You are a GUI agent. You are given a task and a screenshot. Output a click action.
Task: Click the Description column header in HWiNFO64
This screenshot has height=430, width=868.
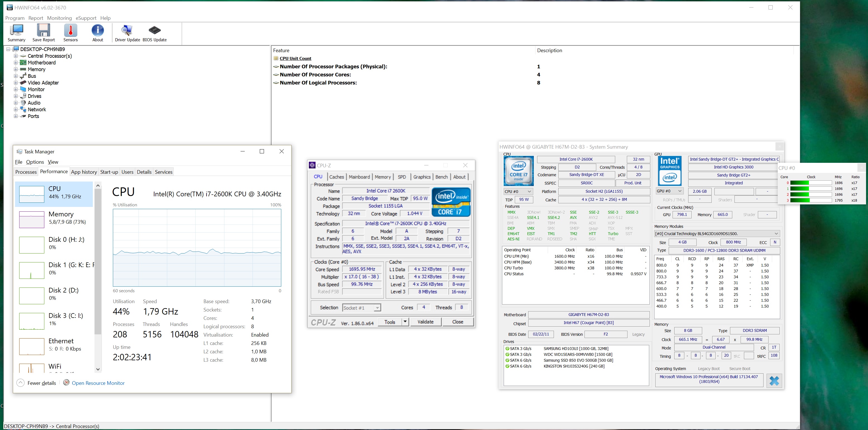(549, 50)
